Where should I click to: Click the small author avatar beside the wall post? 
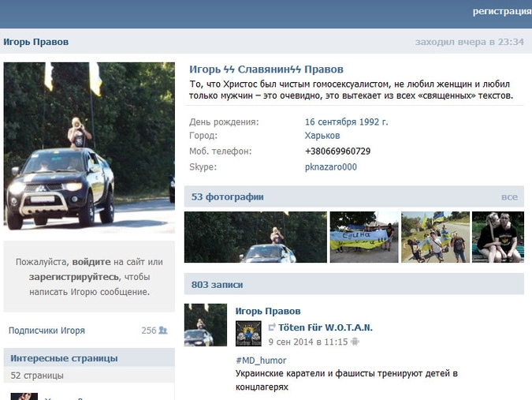point(205,324)
